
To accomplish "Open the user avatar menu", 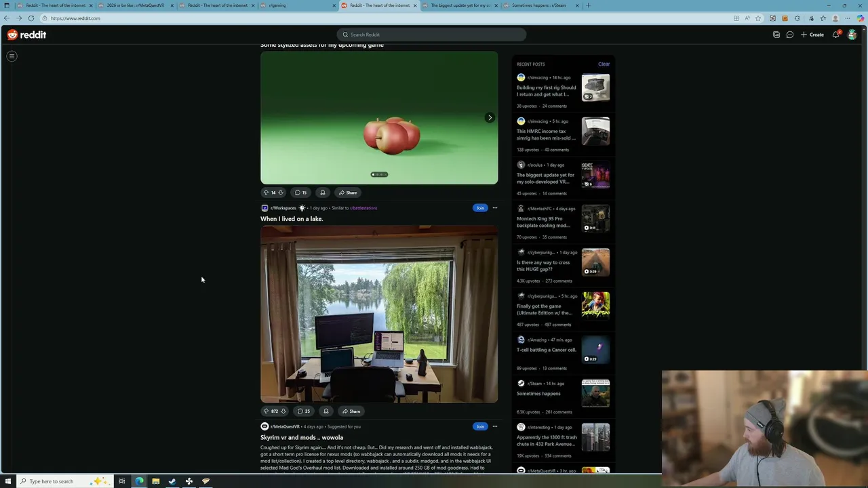I will (852, 35).
